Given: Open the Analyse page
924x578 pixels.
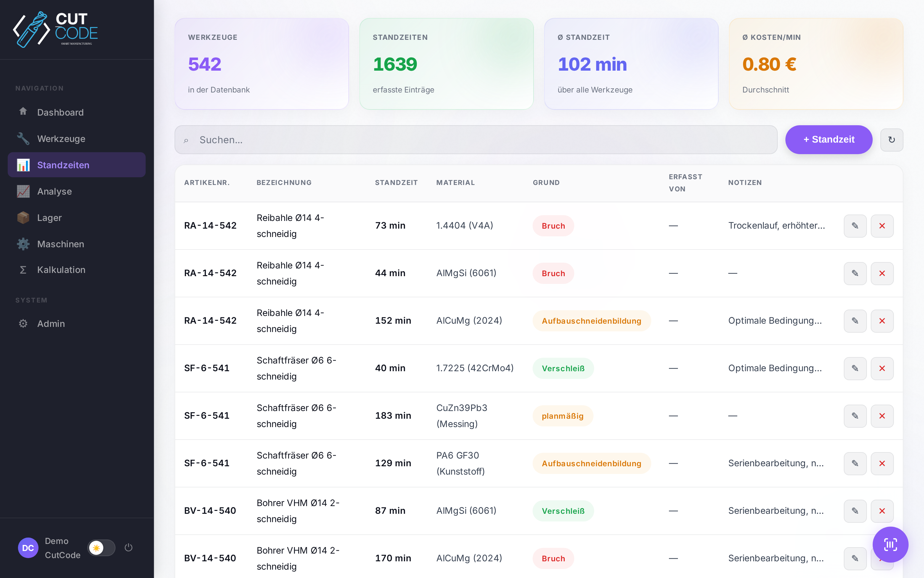Looking at the screenshot, I should tap(76, 191).
